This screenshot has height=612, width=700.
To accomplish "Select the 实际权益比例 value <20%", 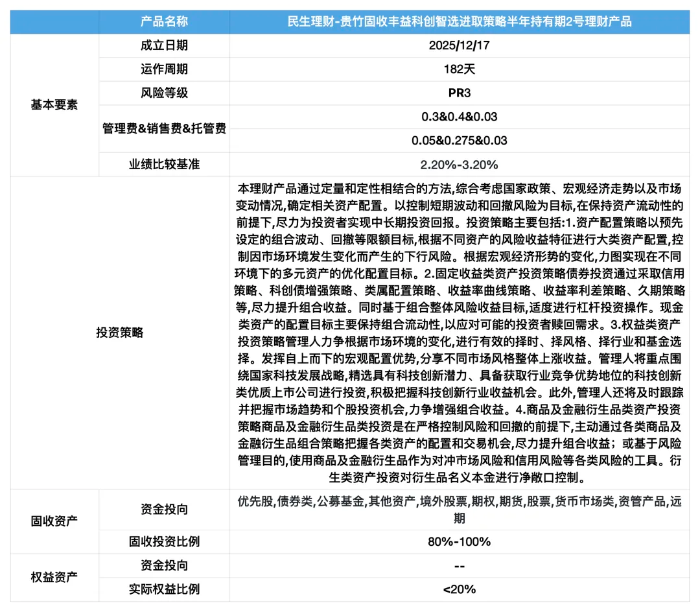I will click(x=461, y=589).
